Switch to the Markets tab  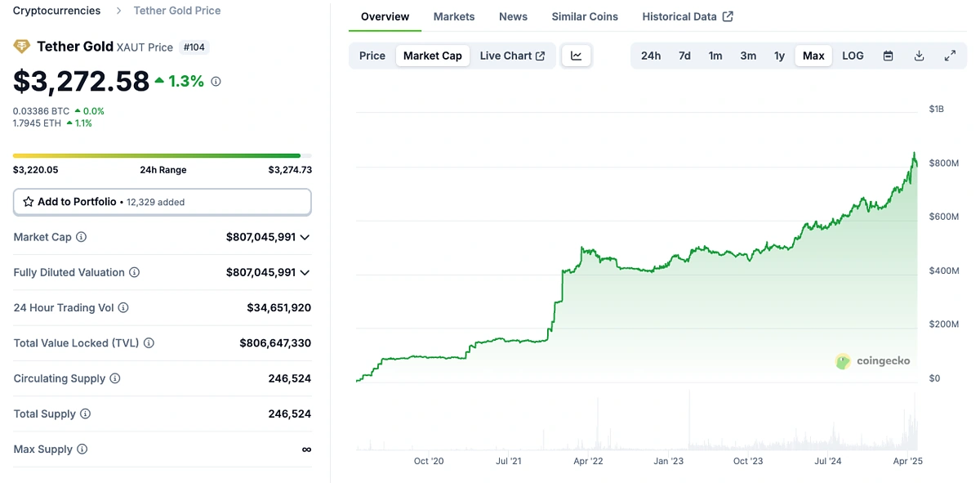(454, 16)
